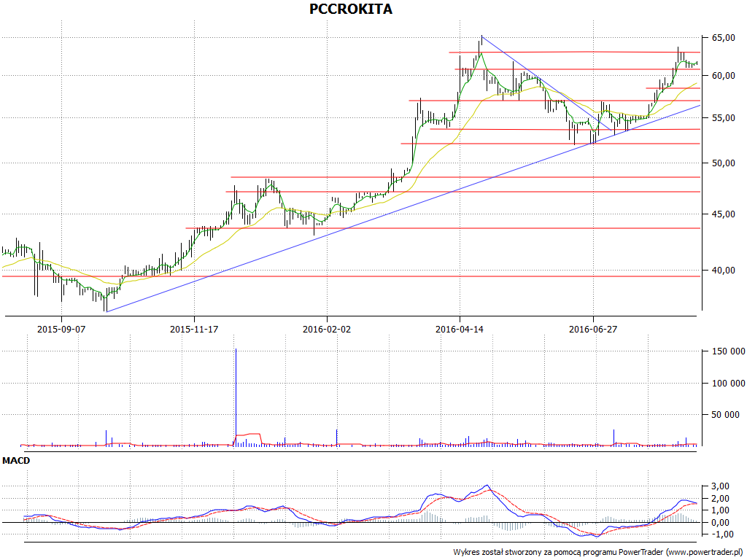The image size is (747, 560).
Task: Select the 0,00 MACD axis label
Action: point(719,523)
